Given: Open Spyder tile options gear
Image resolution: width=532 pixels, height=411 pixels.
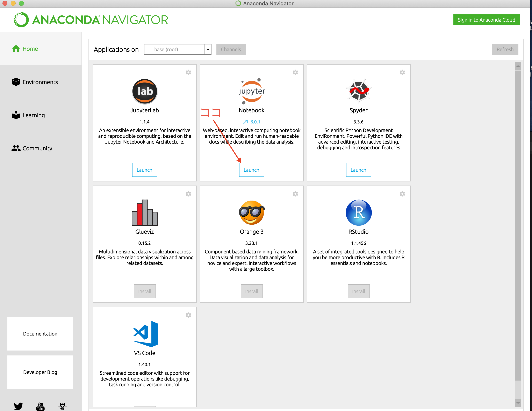Looking at the screenshot, I should [x=402, y=72].
